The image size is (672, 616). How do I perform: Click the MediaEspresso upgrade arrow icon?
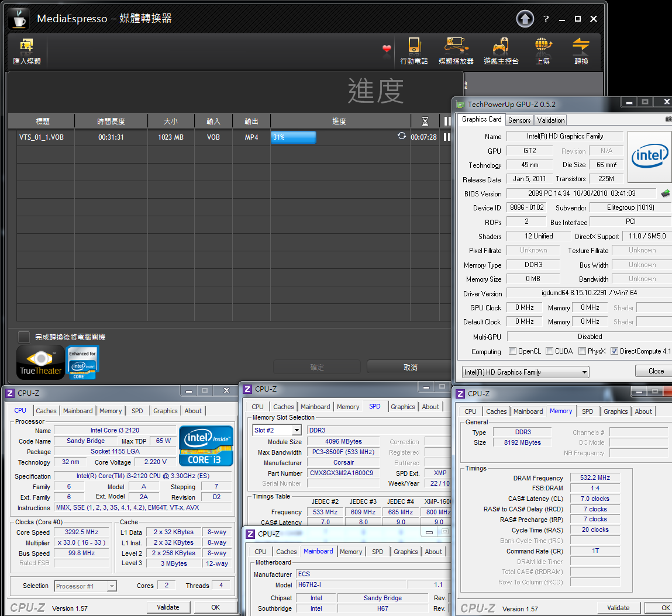click(525, 19)
